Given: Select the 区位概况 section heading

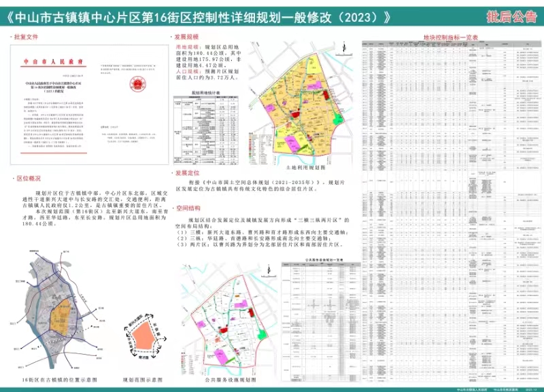Looking at the screenshot, I should coord(29,178).
